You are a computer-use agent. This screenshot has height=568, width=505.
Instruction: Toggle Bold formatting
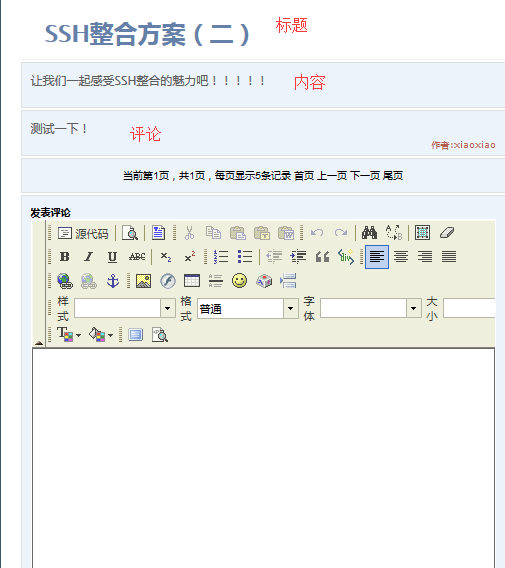pos(64,257)
